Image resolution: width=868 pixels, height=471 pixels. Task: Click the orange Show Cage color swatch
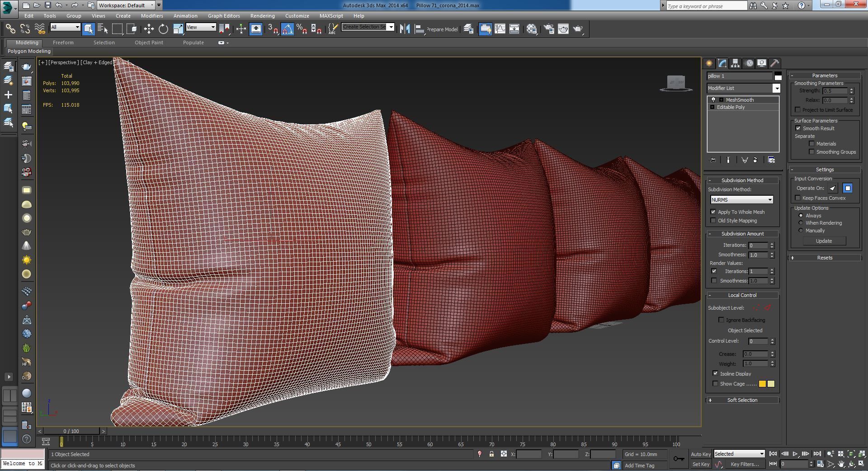tap(762, 384)
